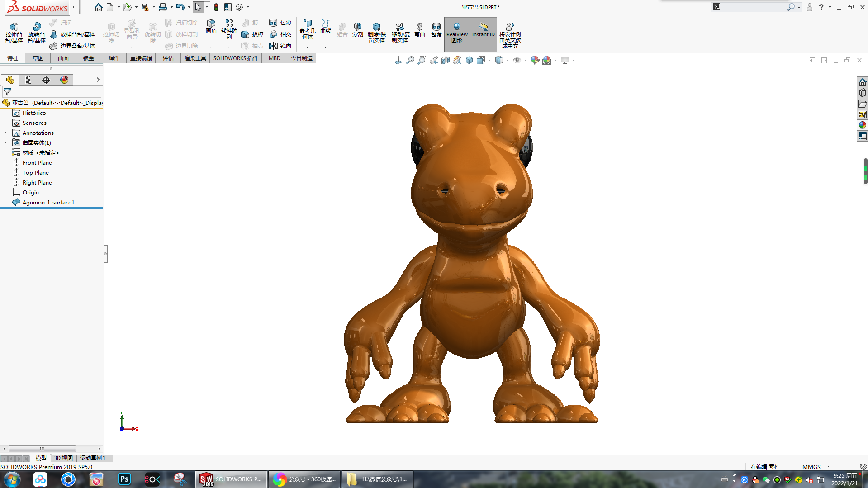Click the Rebuild traffic light icon

click(x=216, y=7)
